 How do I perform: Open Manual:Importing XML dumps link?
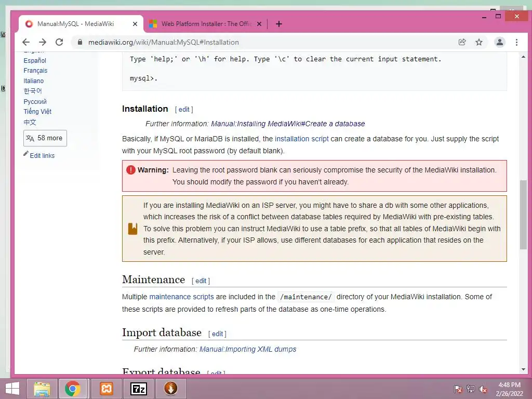point(248,349)
